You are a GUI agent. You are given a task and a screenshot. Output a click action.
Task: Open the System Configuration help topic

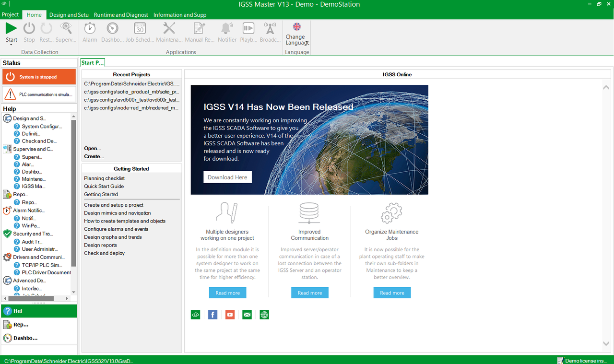[42, 127]
